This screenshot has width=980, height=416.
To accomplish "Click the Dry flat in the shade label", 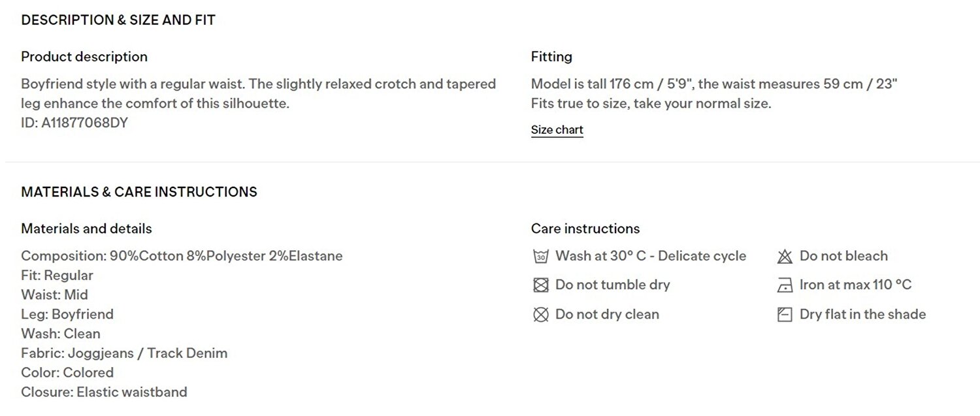I will (862, 314).
